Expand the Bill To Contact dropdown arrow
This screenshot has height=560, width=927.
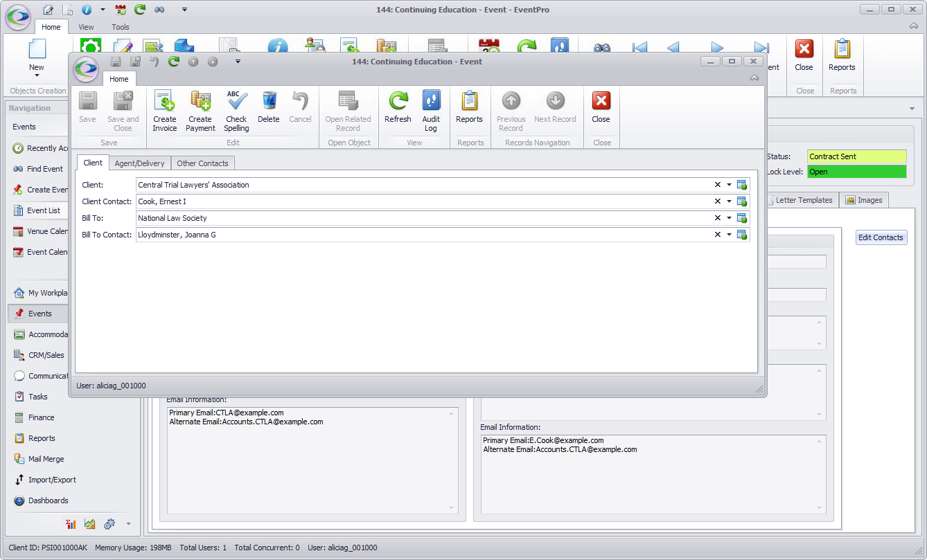(730, 235)
